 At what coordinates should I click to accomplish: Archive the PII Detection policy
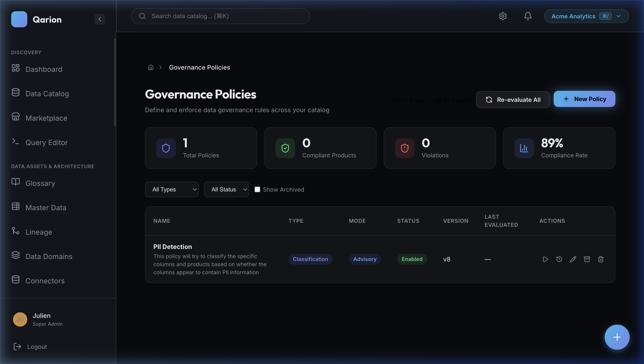pyautogui.click(x=587, y=259)
